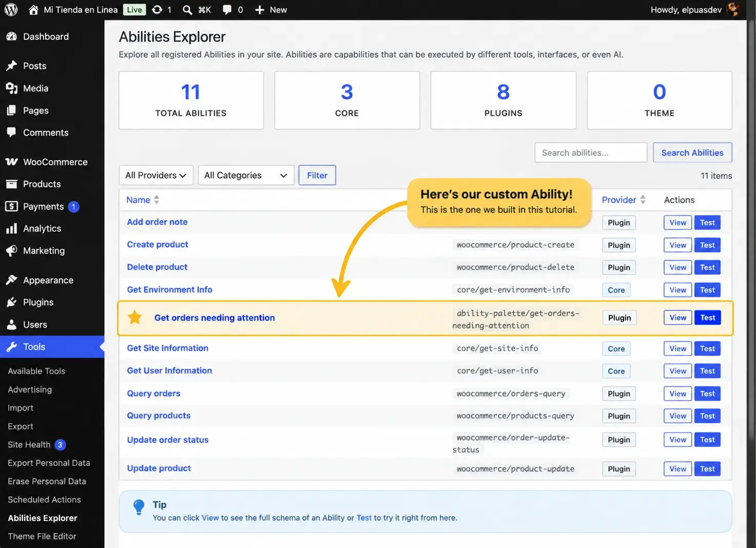Viewport: 756px width, 548px height.
Task: Open the All Providers dropdown
Action: (x=156, y=175)
